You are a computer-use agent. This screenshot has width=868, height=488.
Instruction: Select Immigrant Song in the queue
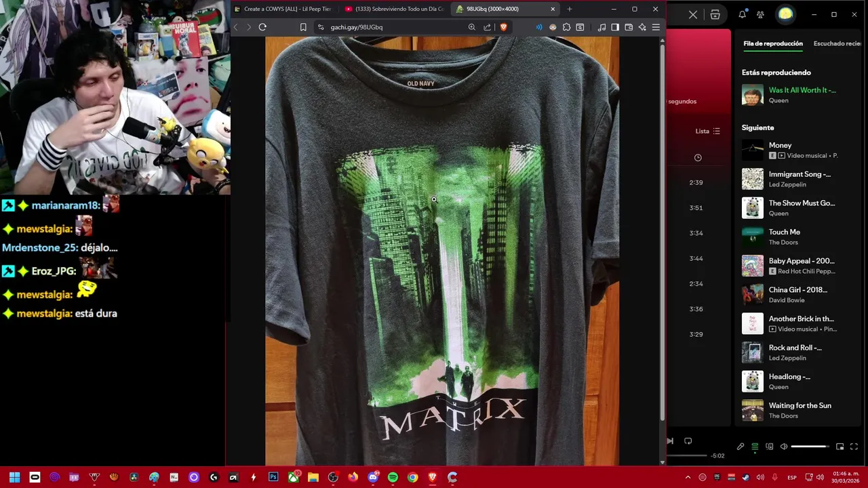click(x=798, y=179)
